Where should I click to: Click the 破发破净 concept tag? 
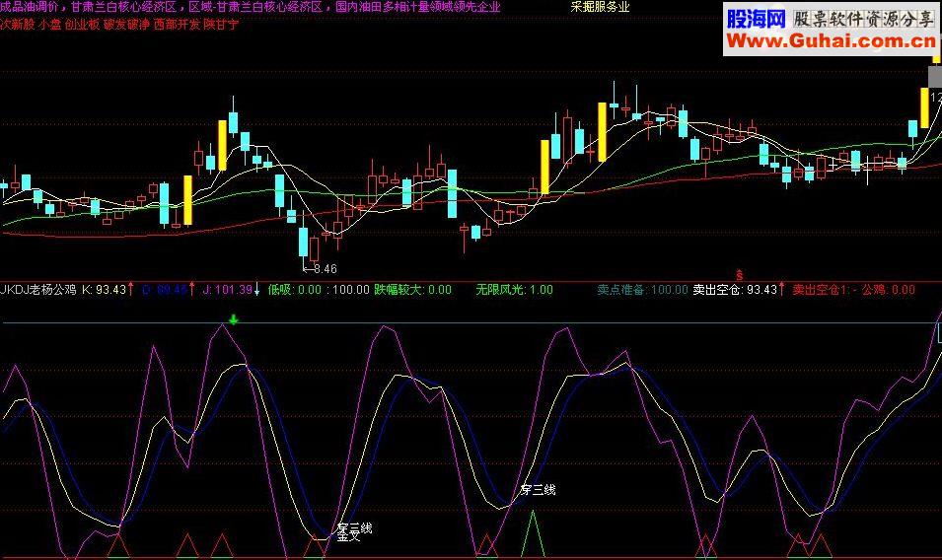coord(127,25)
